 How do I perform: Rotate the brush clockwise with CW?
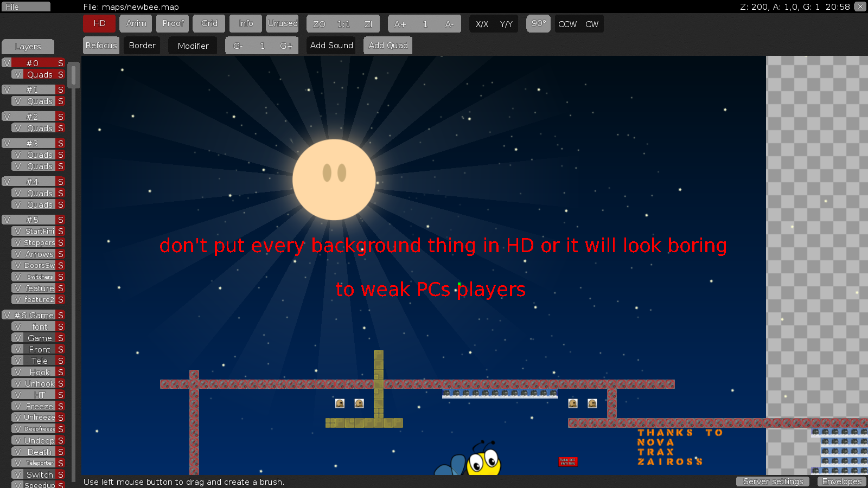click(592, 24)
